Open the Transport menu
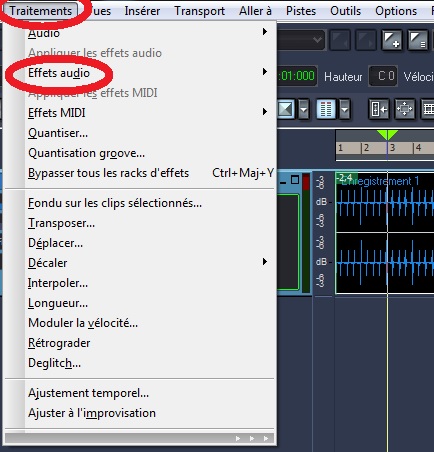 click(x=199, y=11)
